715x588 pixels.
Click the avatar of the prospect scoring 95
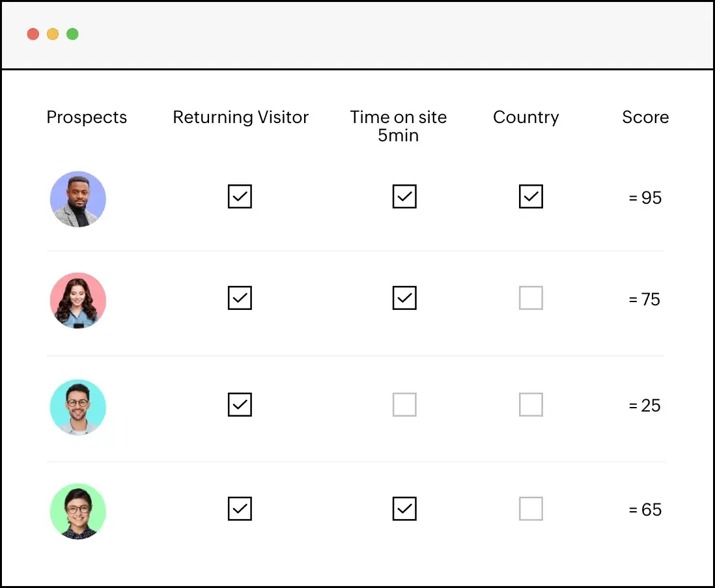click(78, 199)
